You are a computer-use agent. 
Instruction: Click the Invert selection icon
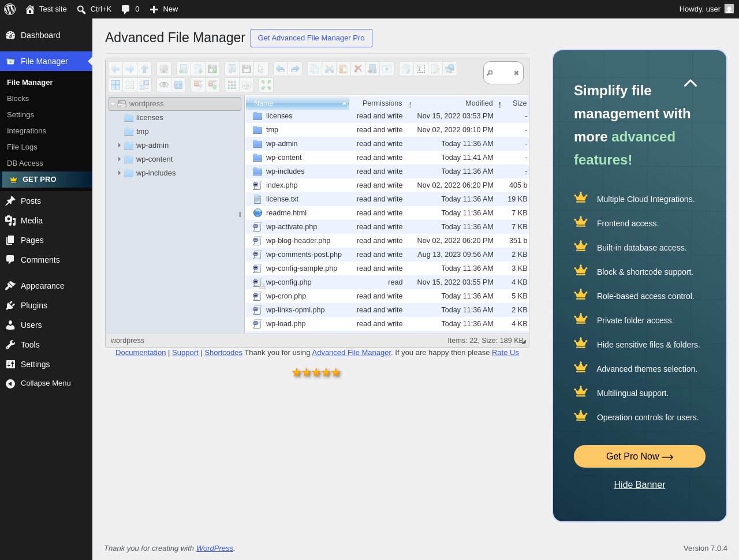coord(144,85)
